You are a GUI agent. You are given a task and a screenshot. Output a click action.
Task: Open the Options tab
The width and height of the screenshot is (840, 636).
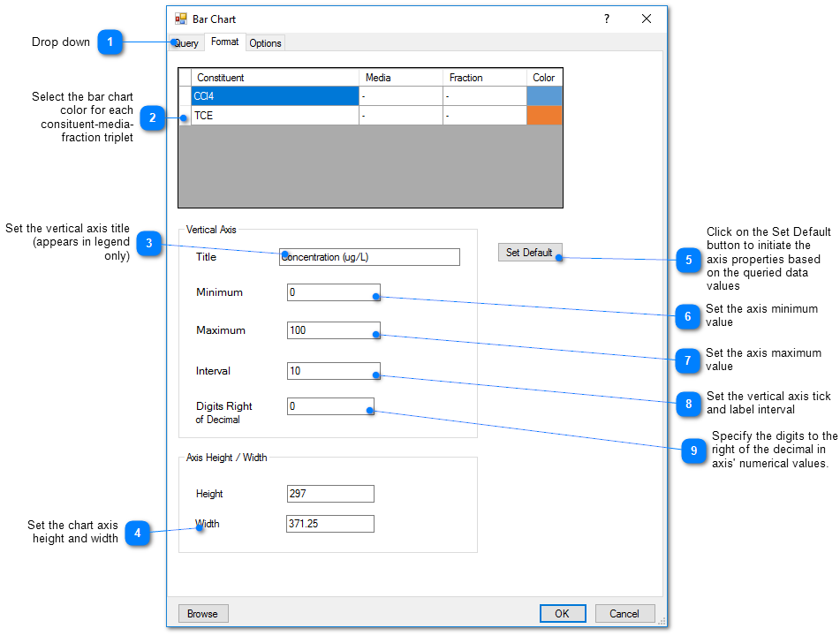(265, 43)
